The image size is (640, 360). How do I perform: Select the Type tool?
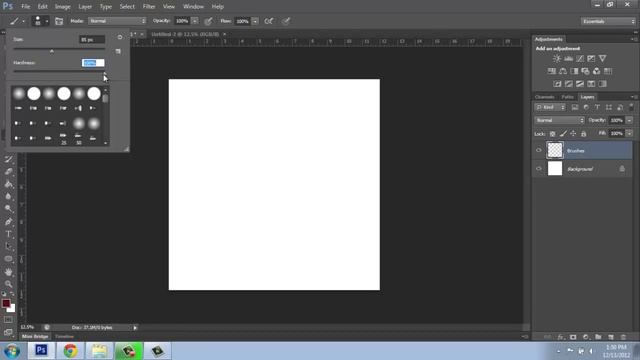8,234
